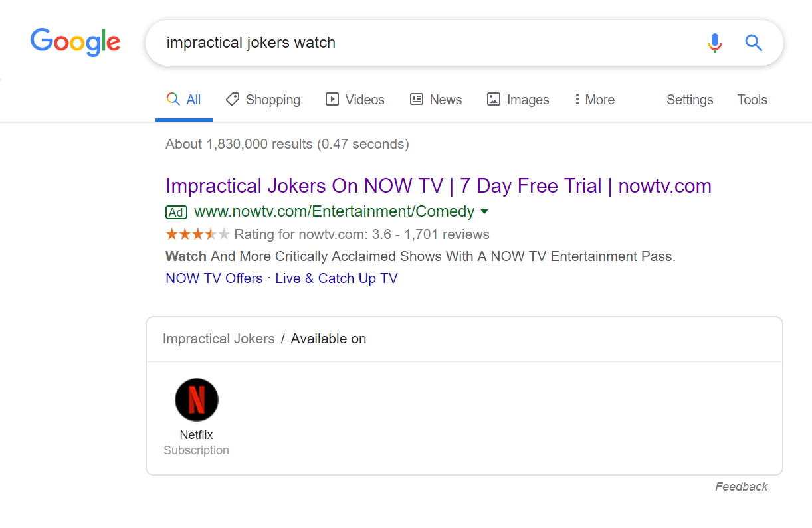The image size is (812, 528).
Task: Click the green Ad badge
Action: 176,212
